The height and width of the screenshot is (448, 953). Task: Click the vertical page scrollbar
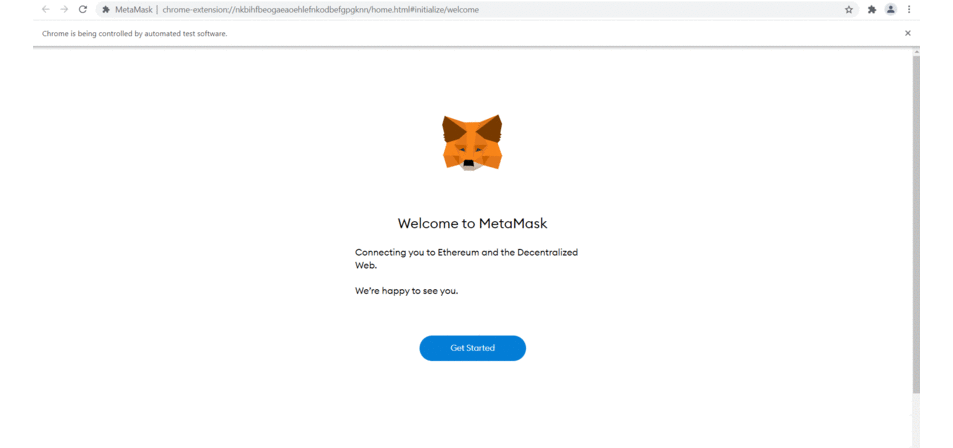point(917,224)
